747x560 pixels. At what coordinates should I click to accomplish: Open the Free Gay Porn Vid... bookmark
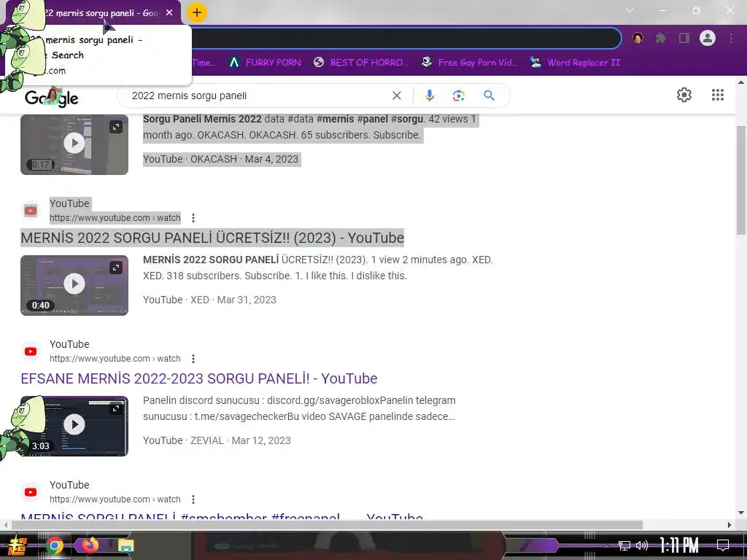click(x=469, y=63)
